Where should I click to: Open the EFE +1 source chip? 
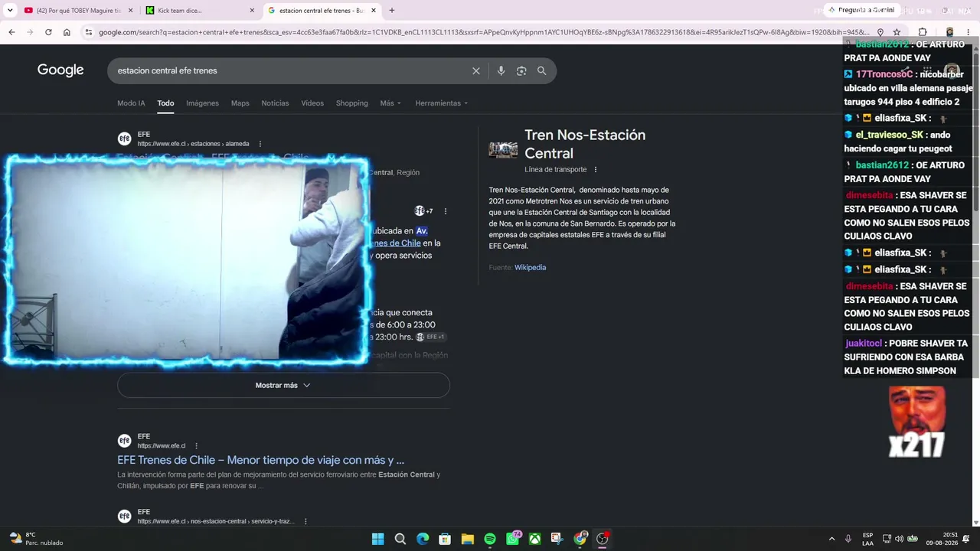click(x=430, y=337)
